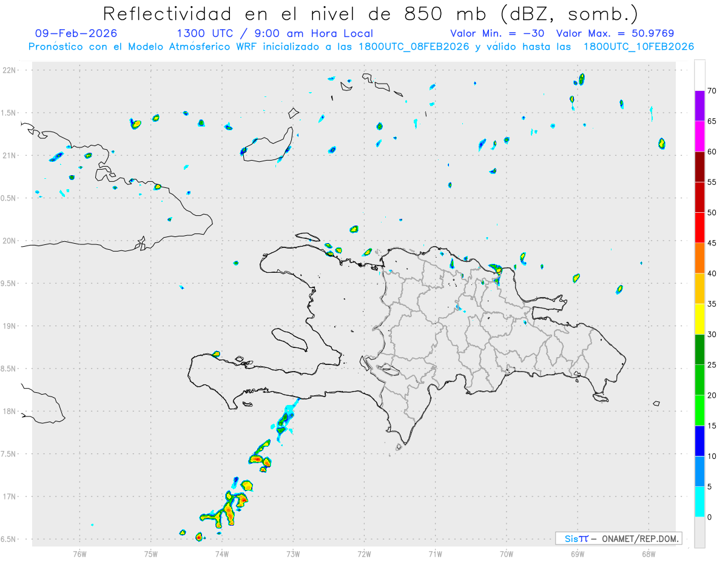Click the light blue 5–10 dBZ legend color

699,472
